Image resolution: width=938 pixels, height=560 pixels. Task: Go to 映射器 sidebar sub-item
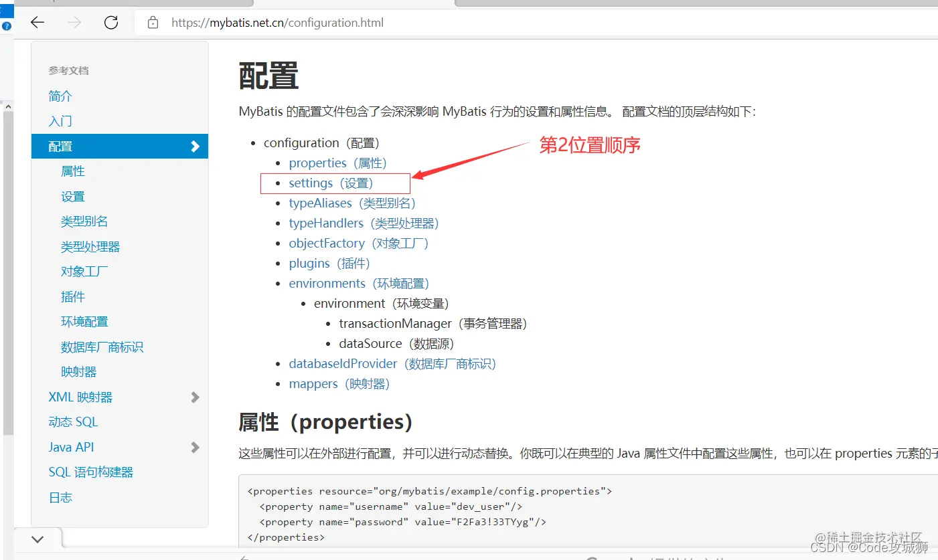tap(79, 372)
